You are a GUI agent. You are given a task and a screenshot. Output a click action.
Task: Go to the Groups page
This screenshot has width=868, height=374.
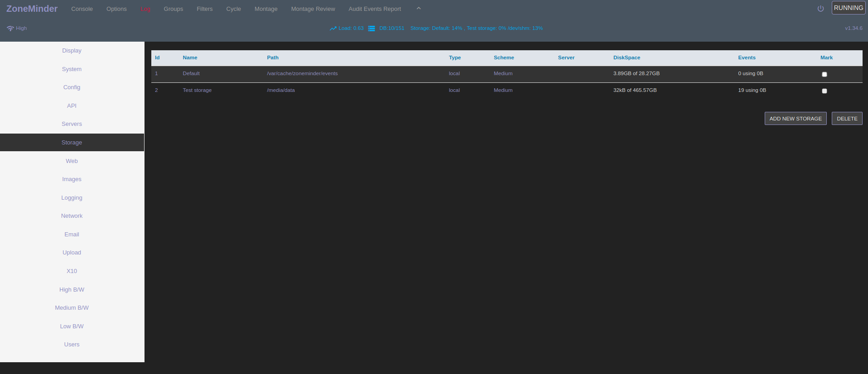174,9
